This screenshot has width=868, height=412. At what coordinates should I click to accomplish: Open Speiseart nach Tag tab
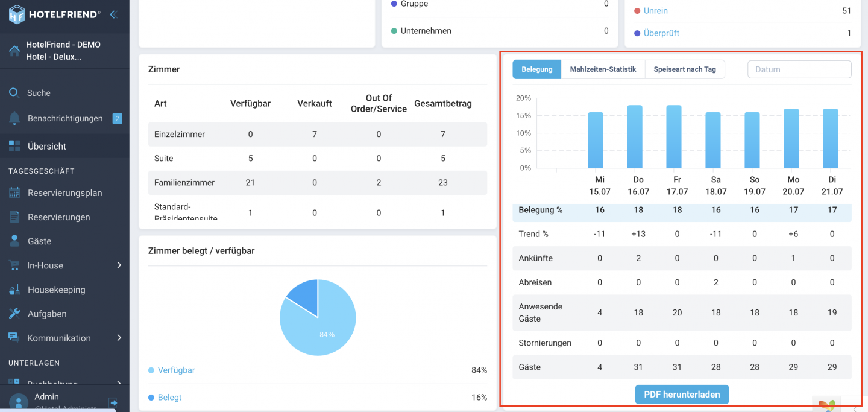[x=685, y=69]
